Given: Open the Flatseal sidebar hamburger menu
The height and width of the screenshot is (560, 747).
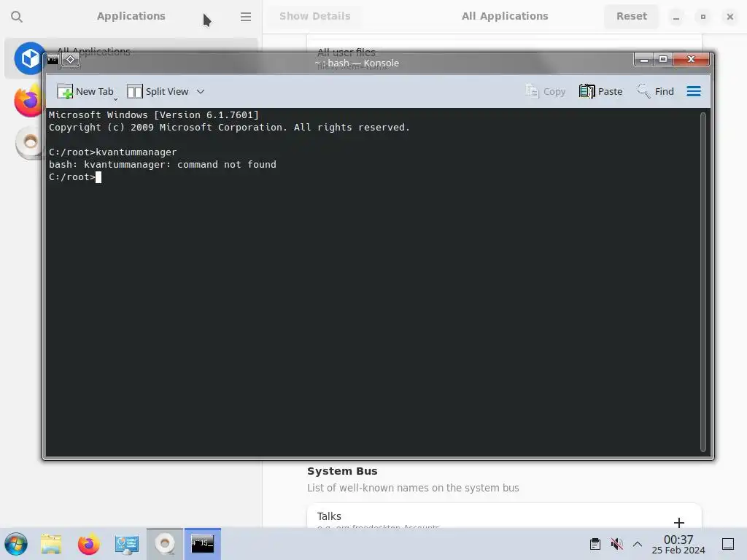Looking at the screenshot, I should tap(246, 17).
